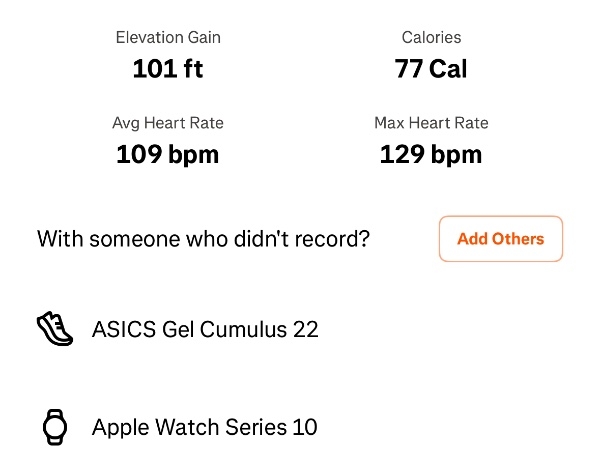Tap the 109 bpm average value
600x450 pixels.
(x=168, y=154)
